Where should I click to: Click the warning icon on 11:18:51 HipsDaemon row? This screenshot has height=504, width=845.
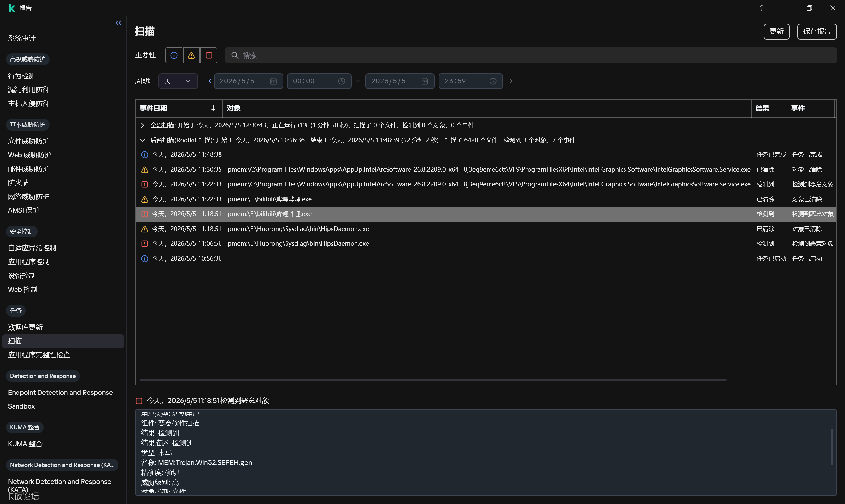144,229
